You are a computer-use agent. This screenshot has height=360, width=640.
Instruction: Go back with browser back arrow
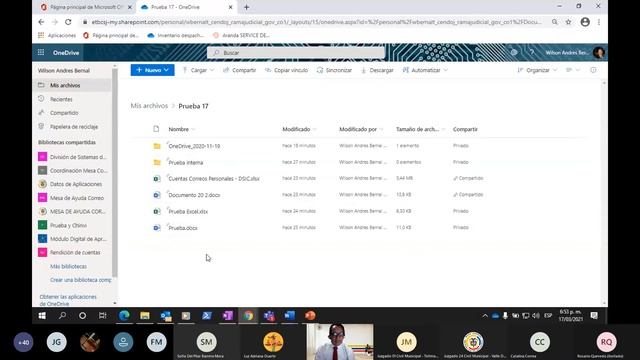click(41, 22)
